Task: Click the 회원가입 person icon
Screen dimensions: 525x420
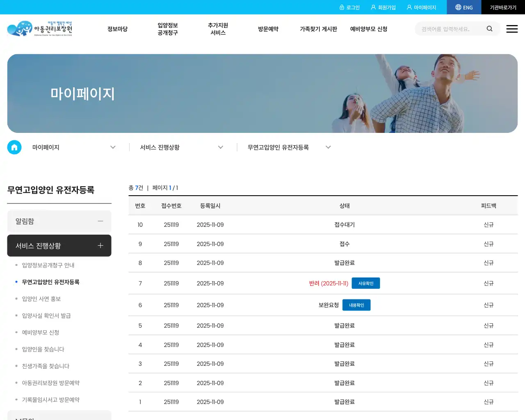Action: click(372, 7)
